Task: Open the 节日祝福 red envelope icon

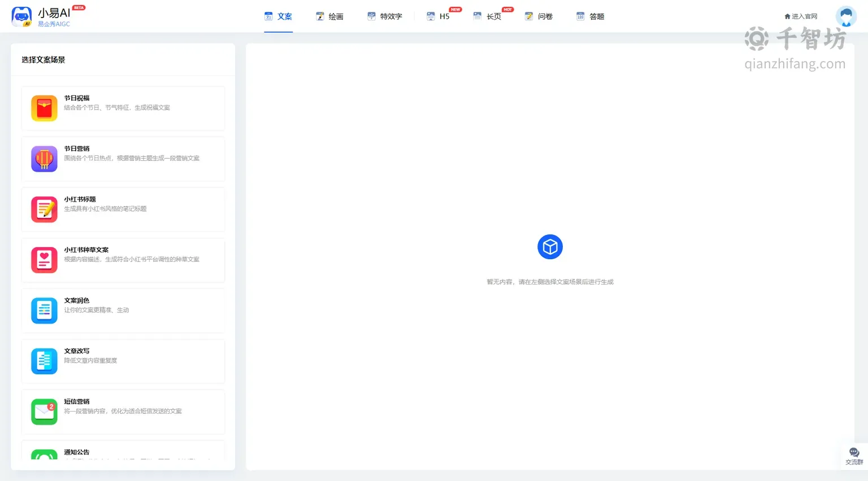Action: (x=44, y=108)
